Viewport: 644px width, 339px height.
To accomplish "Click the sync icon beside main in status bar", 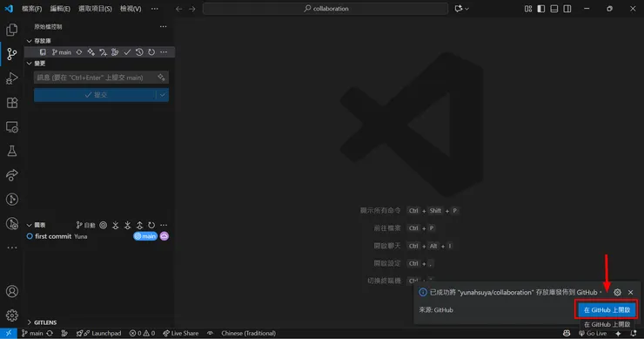I will click(x=50, y=333).
